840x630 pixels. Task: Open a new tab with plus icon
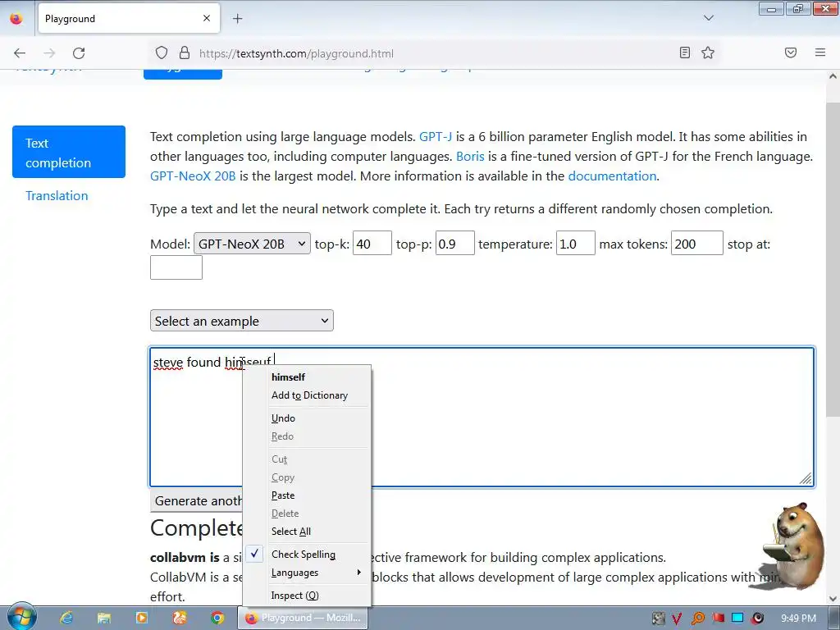237,19
